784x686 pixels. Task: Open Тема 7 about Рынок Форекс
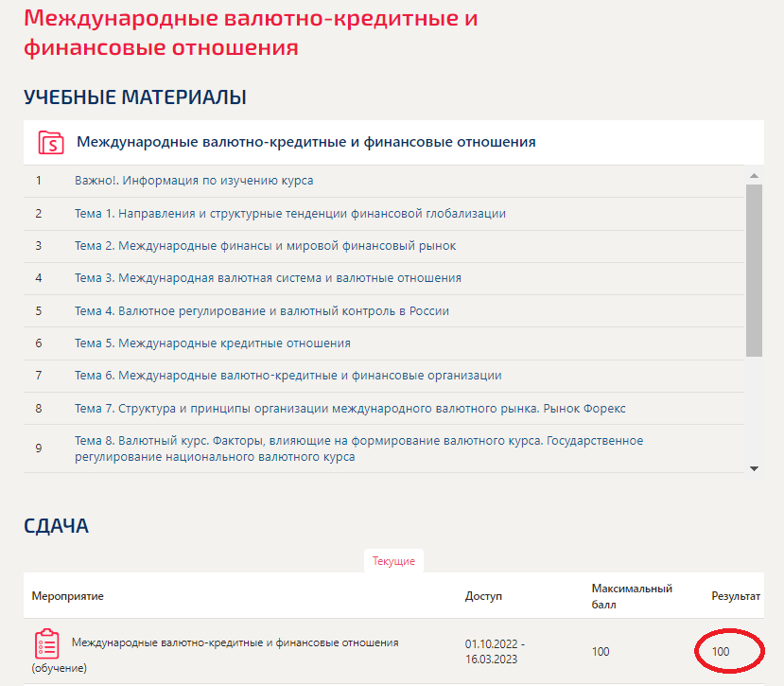click(350, 409)
